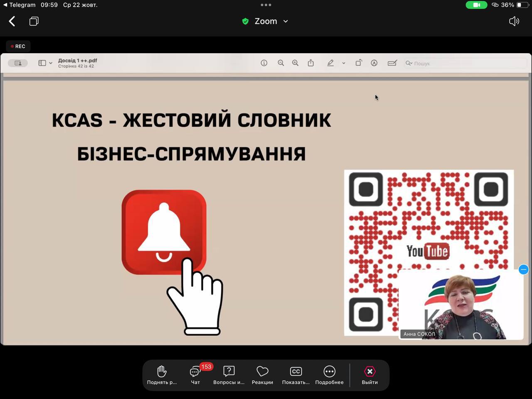
Task: Tap the REC recording indicator
Action: [x=18, y=46]
